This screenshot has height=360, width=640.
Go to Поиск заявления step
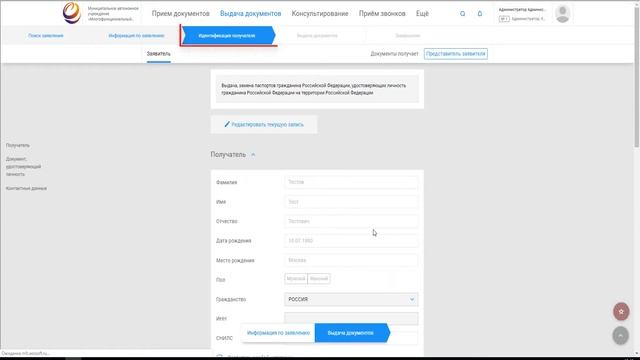[46, 36]
